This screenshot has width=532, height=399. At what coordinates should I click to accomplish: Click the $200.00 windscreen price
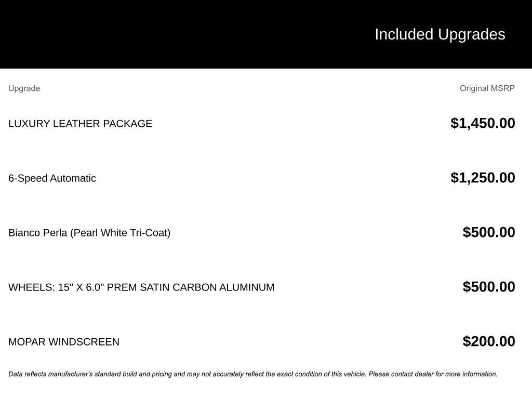click(x=489, y=342)
